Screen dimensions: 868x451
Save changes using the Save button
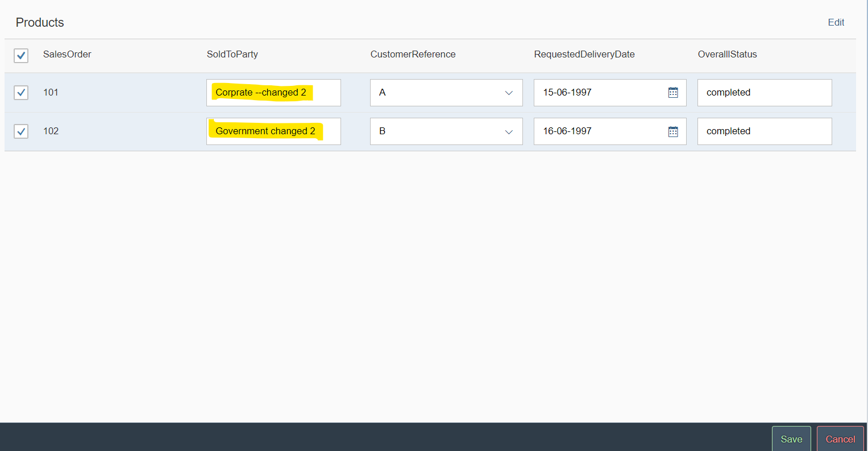[791, 438]
